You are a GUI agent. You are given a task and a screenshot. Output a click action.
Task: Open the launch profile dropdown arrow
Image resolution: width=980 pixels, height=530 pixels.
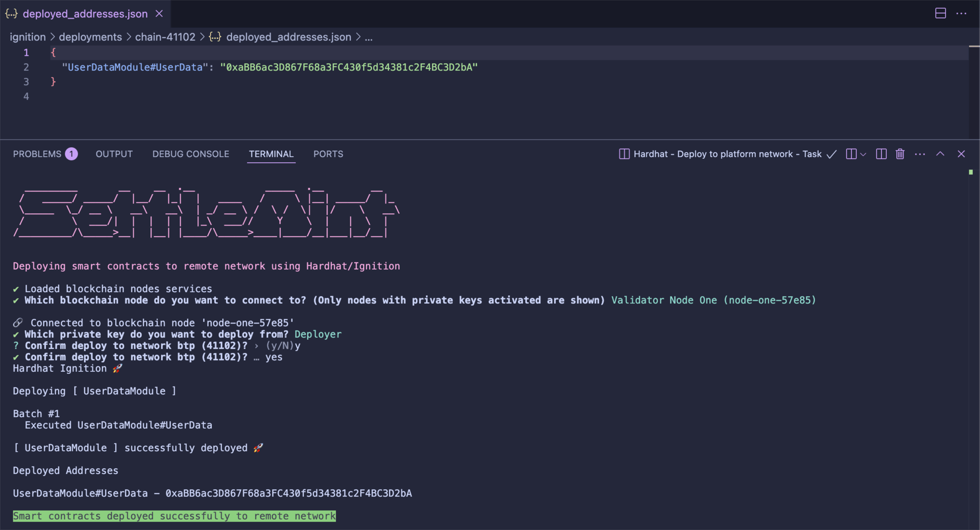(863, 154)
